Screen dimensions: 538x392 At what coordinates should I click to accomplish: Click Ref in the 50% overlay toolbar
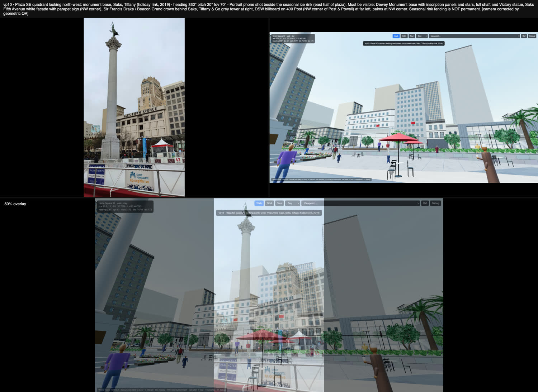pos(425,203)
